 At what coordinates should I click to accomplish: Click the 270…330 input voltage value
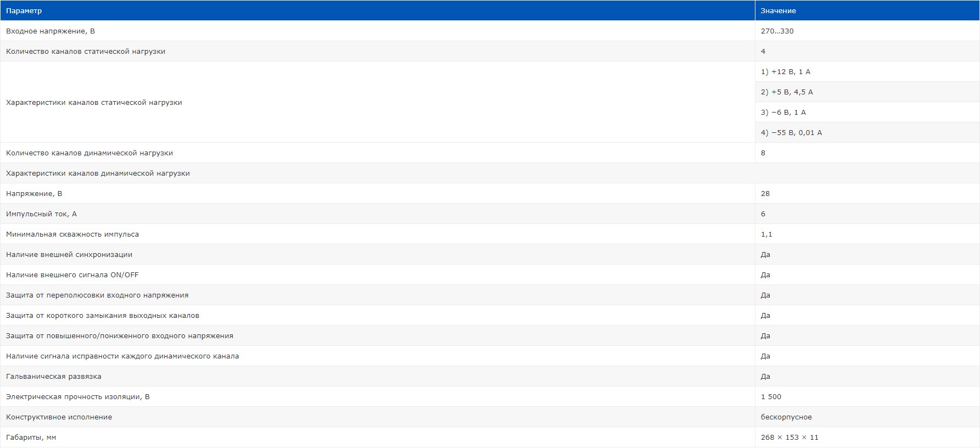click(777, 31)
